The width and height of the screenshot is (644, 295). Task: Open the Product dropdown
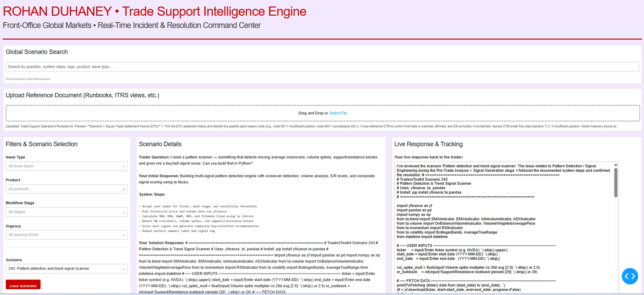[x=67, y=189]
